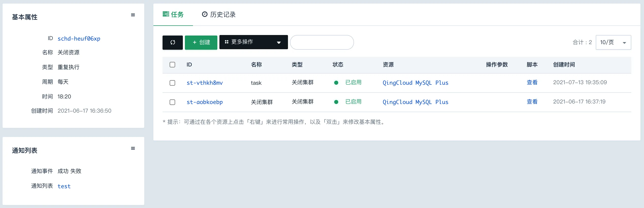Click the 基本属性 panel title
This screenshot has width=644, height=208.
tap(25, 17)
